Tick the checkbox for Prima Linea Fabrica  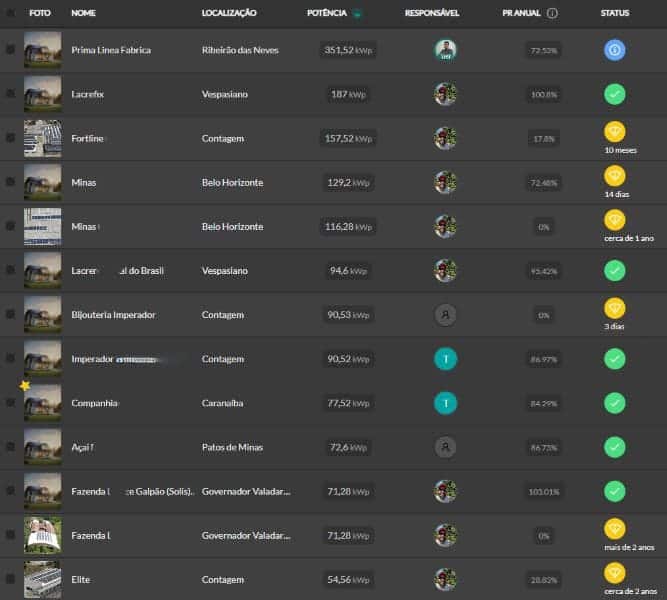10,50
